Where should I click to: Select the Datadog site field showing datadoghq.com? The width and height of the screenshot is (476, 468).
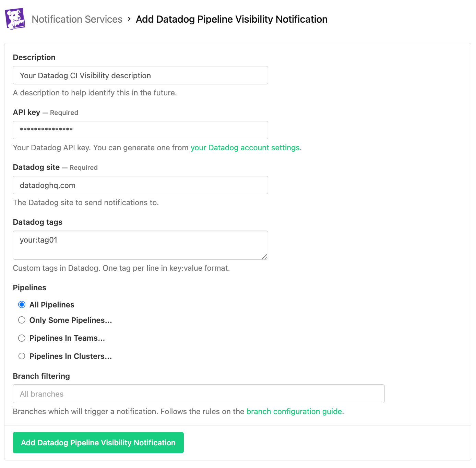[140, 185]
